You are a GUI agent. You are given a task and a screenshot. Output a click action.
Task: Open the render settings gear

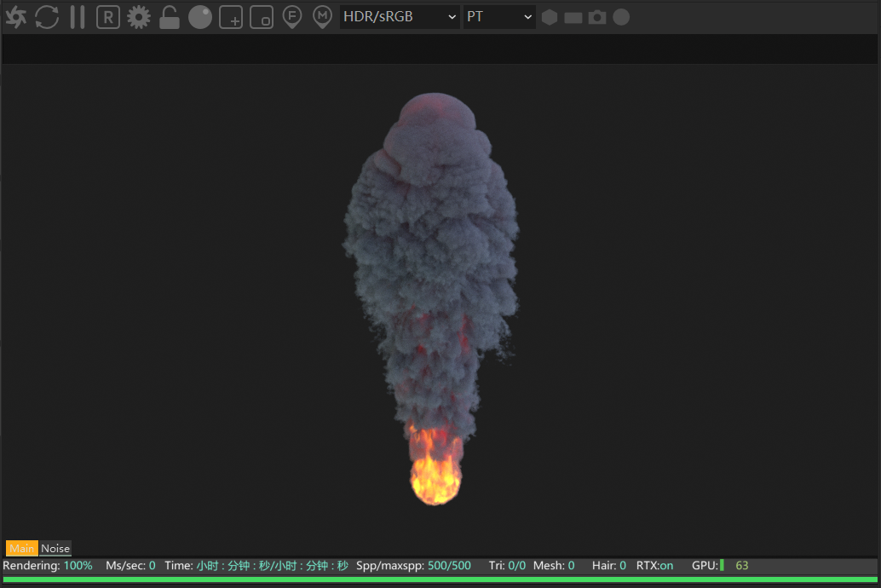[138, 16]
